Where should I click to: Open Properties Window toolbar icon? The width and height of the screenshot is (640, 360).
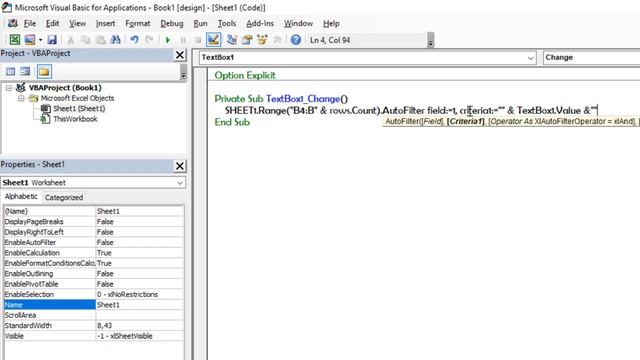pos(247,40)
